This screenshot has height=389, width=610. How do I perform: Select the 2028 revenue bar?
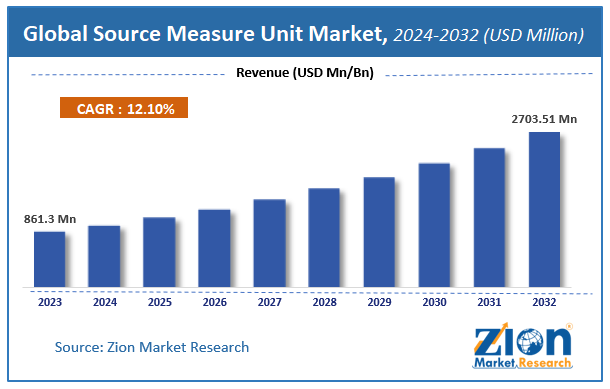click(x=324, y=238)
